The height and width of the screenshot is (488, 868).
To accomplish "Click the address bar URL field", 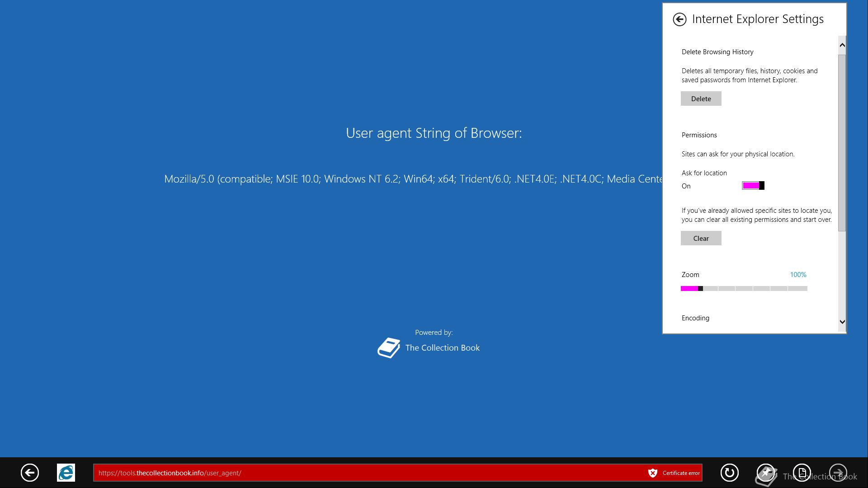I will point(362,473).
